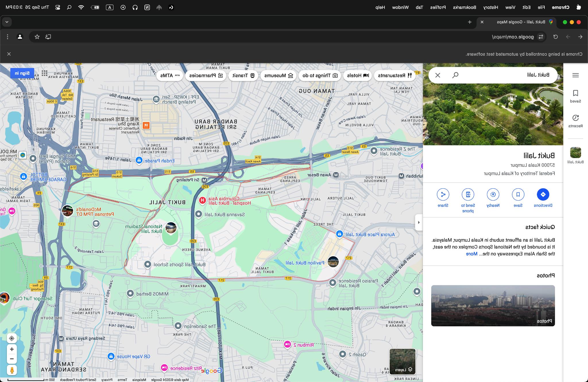Click the Street View pegman icon

(12, 370)
